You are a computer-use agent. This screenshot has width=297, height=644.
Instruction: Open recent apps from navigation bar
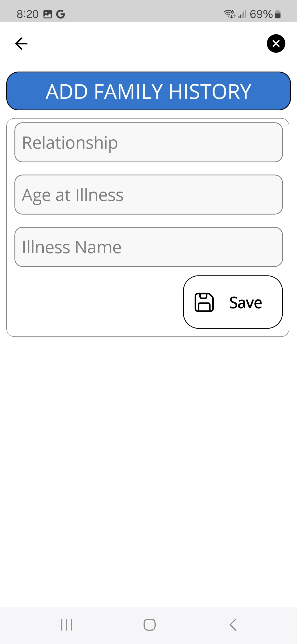[x=67, y=625]
